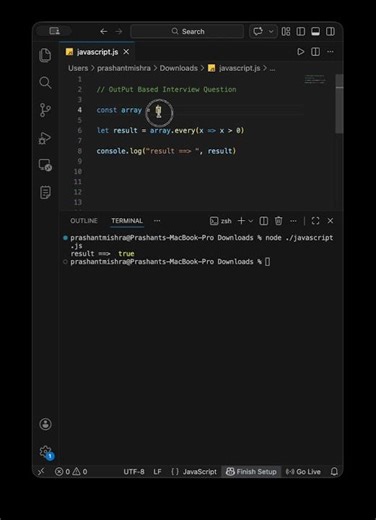This screenshot has height=520, width=376.
Task: Open the Remote Explorer view
Action: pyautogui.click(x=45, y=165)
